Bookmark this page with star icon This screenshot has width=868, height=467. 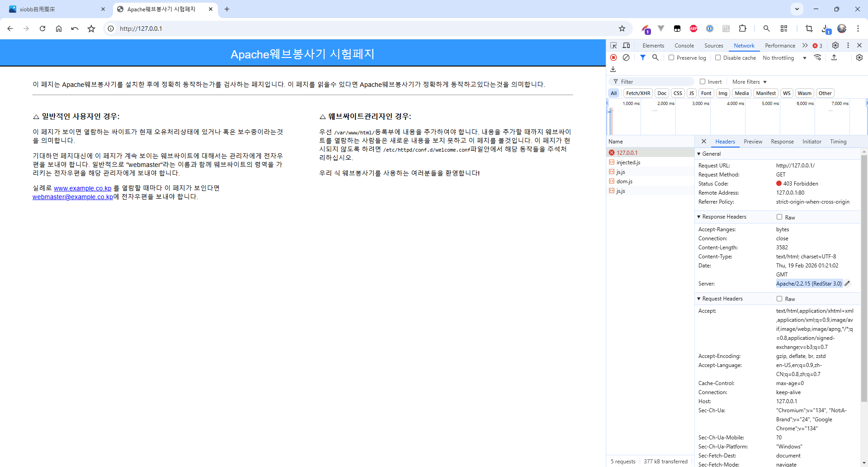(622, 29)
